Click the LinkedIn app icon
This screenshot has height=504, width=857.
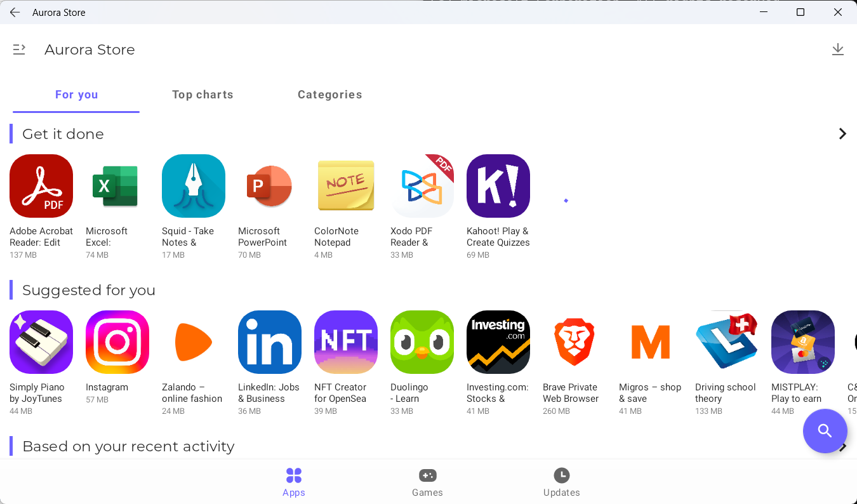(270, 342)
